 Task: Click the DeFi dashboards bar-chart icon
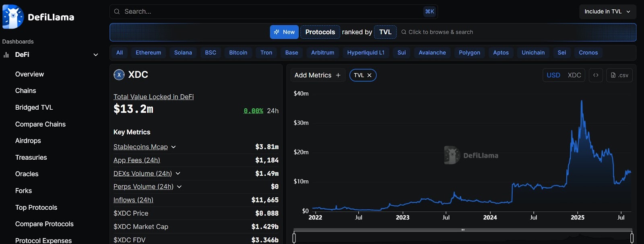[x=6, y=55]
